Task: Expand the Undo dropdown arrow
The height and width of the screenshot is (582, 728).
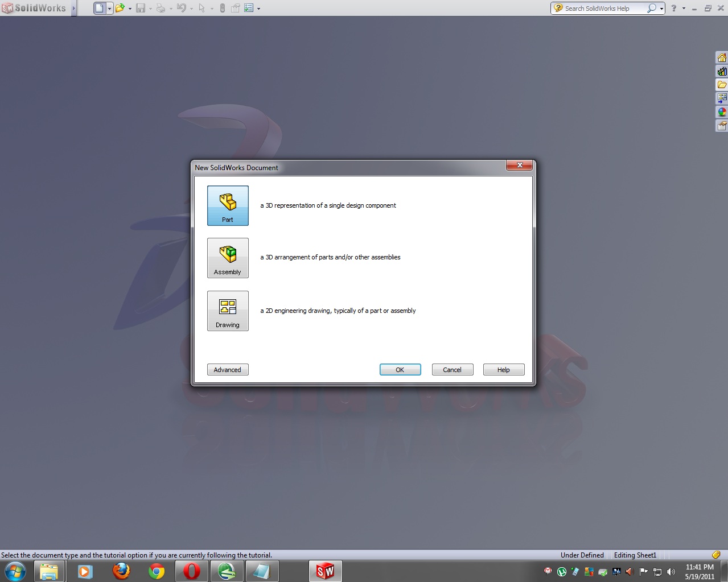Action: 191,9
